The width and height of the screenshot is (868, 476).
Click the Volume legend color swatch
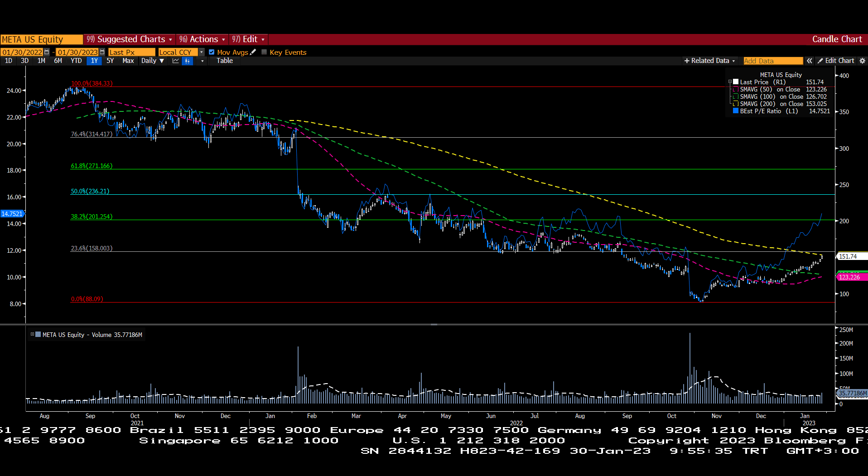click(x=38, y=335)
